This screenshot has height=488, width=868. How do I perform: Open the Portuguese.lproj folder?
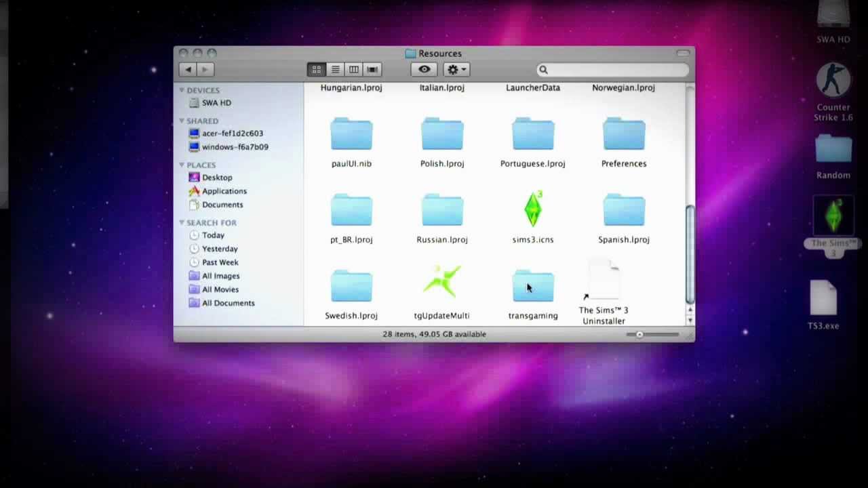(533, 134)
